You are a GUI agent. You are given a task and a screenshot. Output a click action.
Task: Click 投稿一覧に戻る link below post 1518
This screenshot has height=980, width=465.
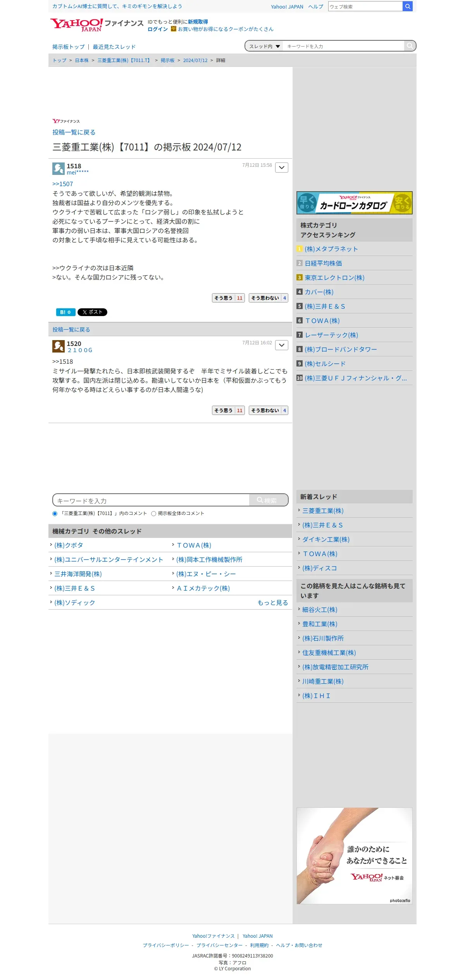pos(71,330)
